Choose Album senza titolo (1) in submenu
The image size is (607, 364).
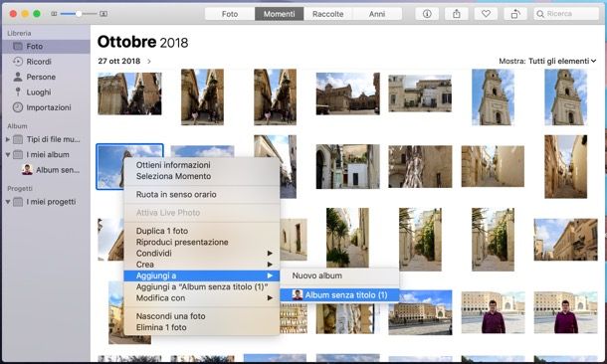(x=339, y=295)
